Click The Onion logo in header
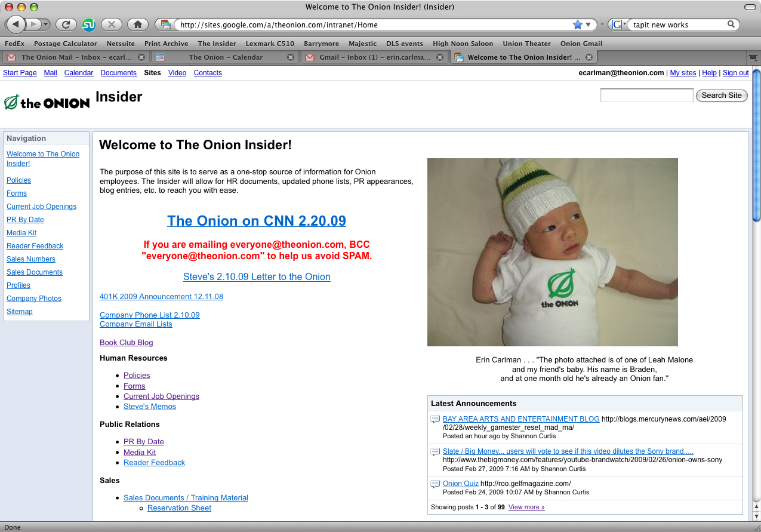This screenshot has width=761, height=532. (47, 102)
